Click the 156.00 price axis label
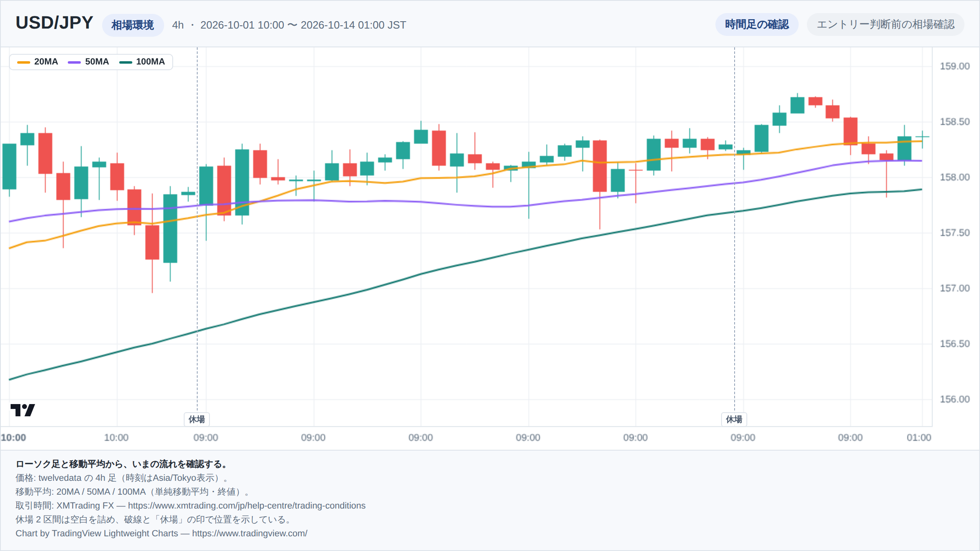Image resolution: width=980 pixels, height=551 pixels. pyautogui.click(x=955, y=399)
